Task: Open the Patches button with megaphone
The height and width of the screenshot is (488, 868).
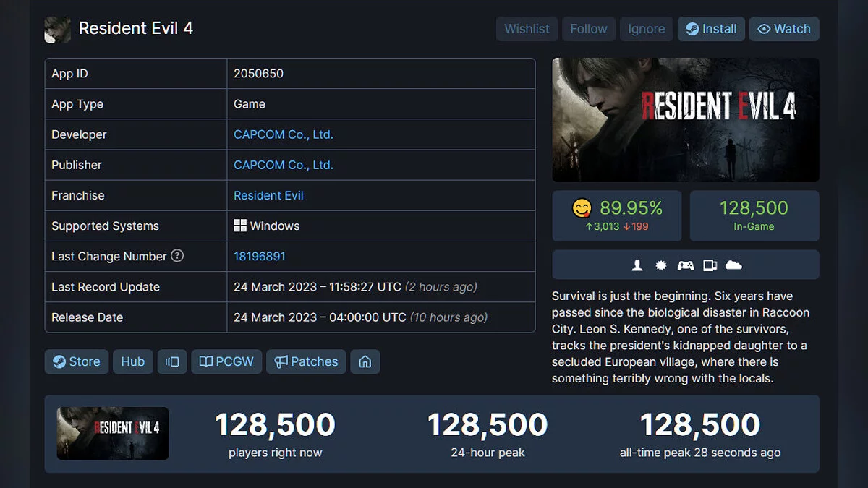Action: [306, 361]
